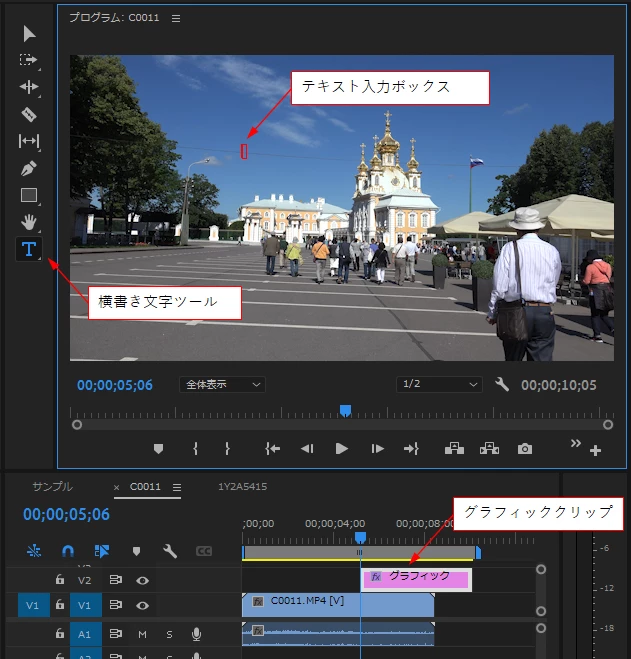Step forward one frame
This screenshot has height=659, width=631.
[x=378, y=449]
